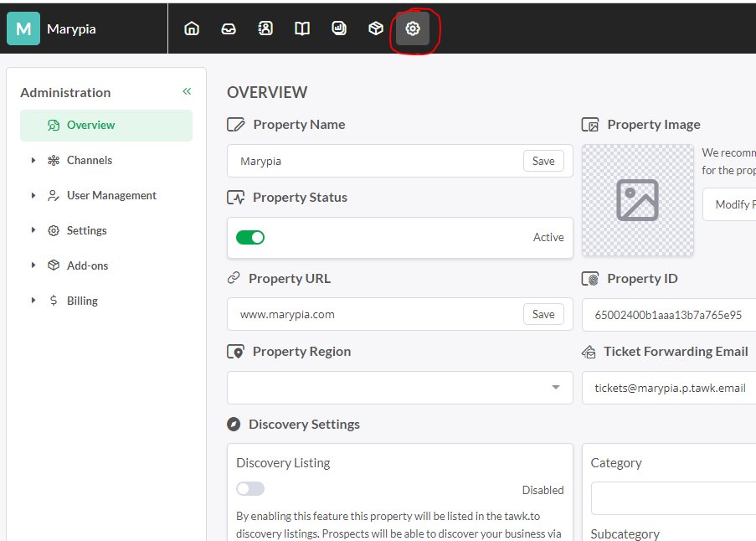Click the Administration sidebar title
The width and height of the screenshot is (756, 541).
tap(65, 93)
